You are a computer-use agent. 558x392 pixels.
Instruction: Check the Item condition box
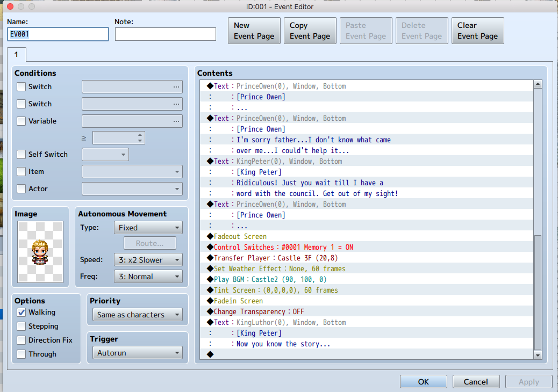tap(22, 172)
